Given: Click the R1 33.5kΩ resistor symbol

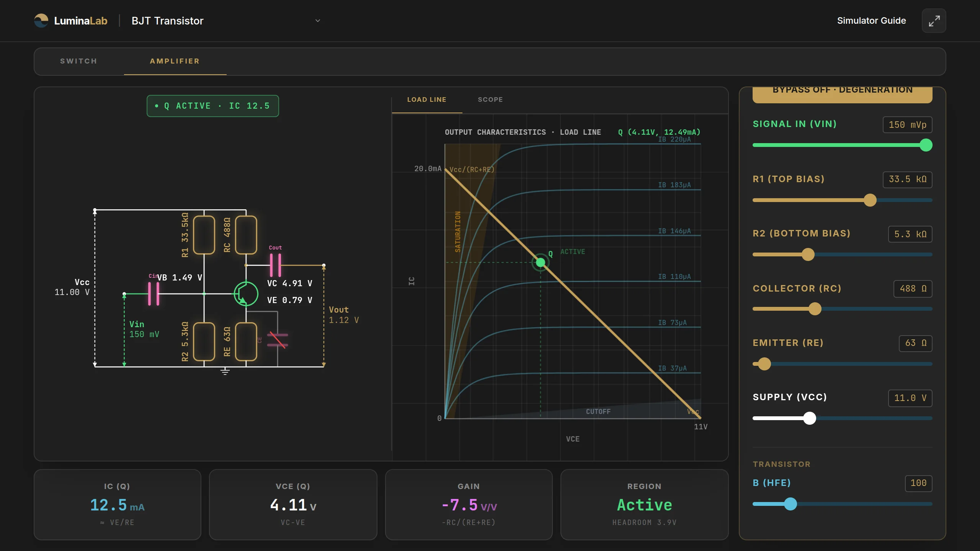Looking at the screenshot, I should [x=204, y=235].
